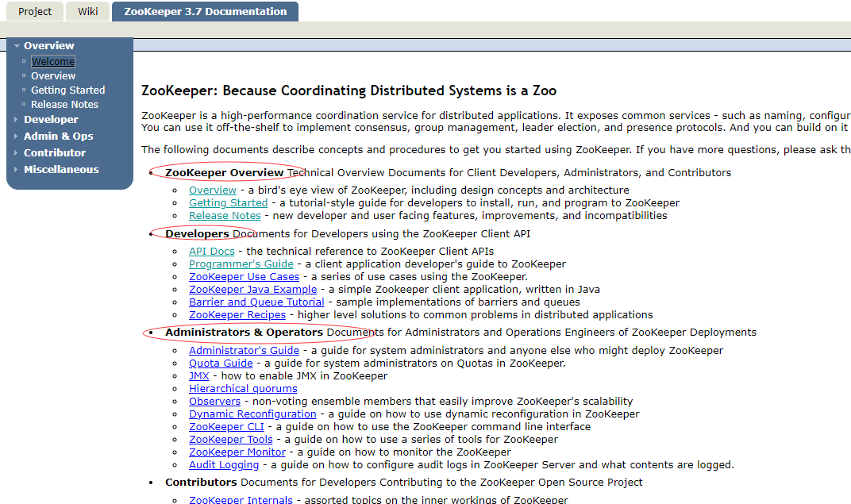Open the Release Notes link in the page body
Screen dimensions: 851x504
tap(225, 215)
